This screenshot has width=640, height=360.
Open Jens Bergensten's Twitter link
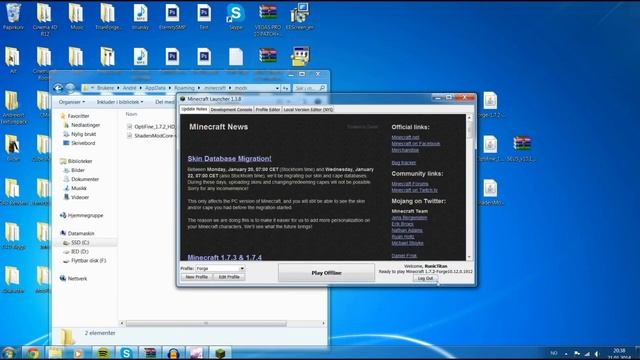pos(409,218)
